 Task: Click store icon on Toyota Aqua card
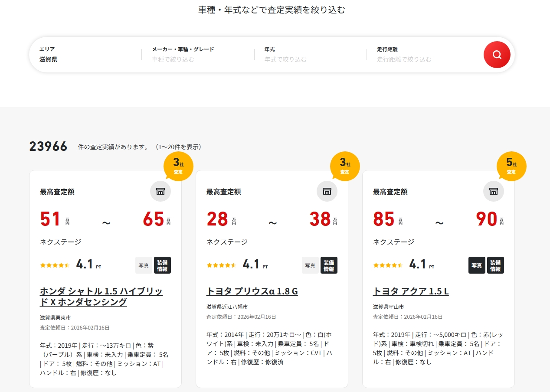tap(494, 191)
